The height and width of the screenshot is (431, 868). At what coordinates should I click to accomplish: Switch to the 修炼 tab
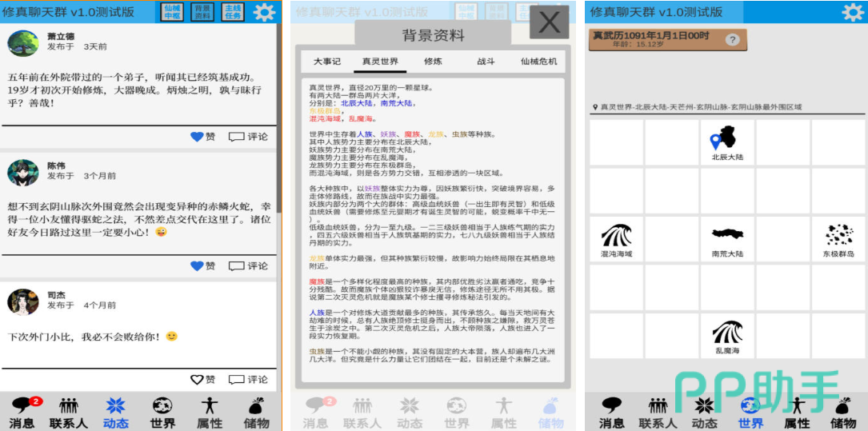(x=433, y=62)
